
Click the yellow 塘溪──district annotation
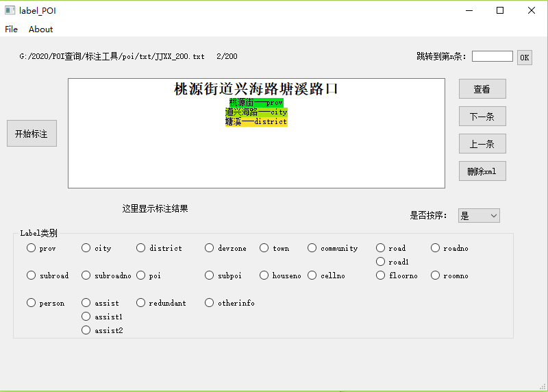coord(256,121)
